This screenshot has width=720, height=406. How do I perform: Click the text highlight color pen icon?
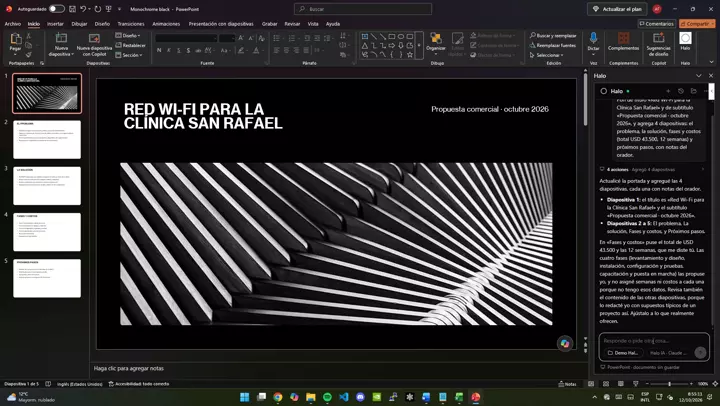[242, 50]
